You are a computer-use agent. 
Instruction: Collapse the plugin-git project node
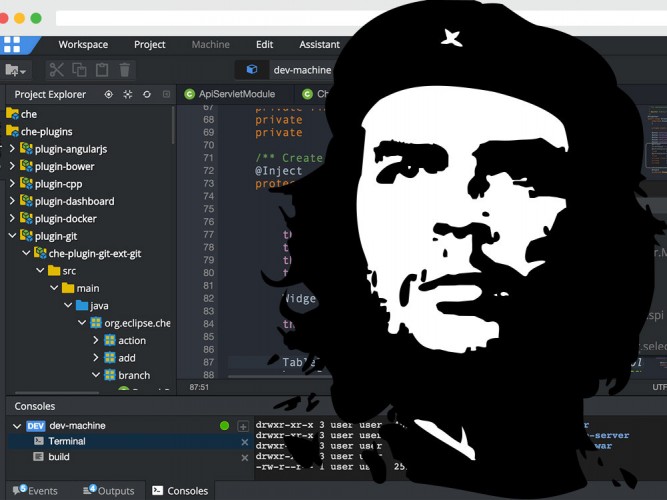pos(12,236)
